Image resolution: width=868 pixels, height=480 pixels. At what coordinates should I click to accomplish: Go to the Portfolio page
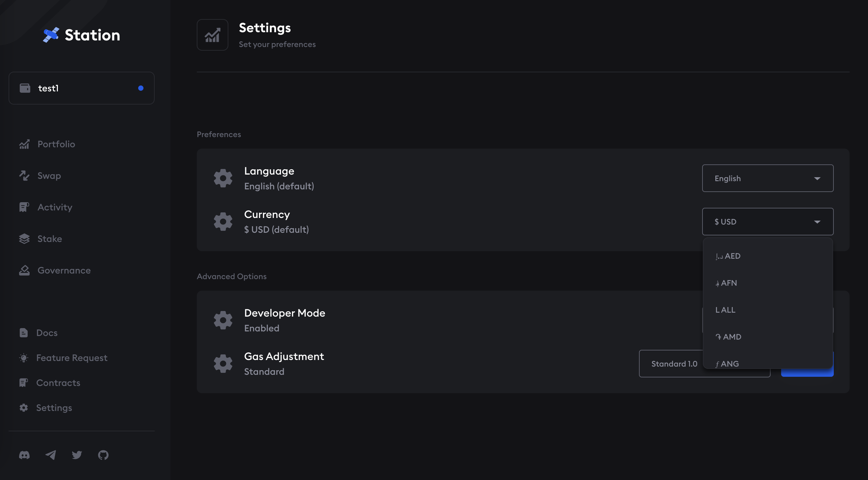(x=56, y=144)
